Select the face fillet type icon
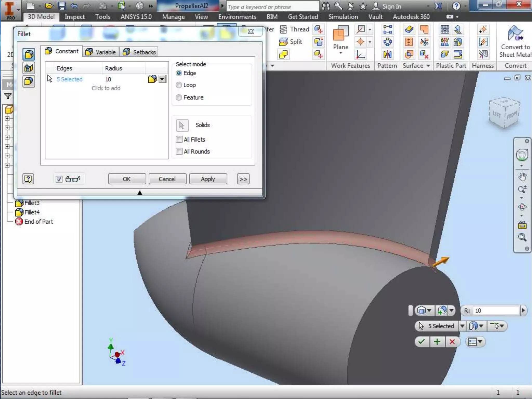Image resolution: width=532 pixels, height=399 pixels. click(x=29, y=68)
